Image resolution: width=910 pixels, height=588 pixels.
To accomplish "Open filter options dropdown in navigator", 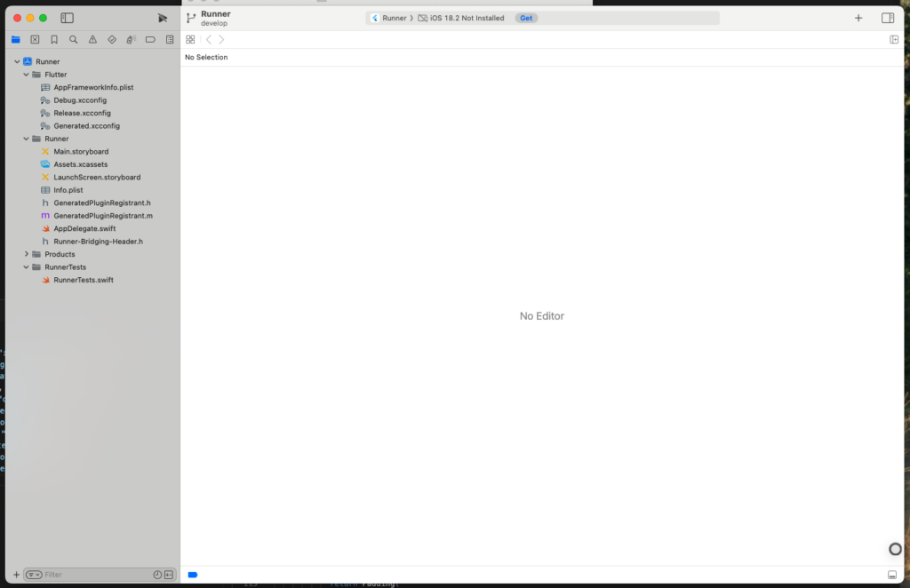I will point(34,575).
